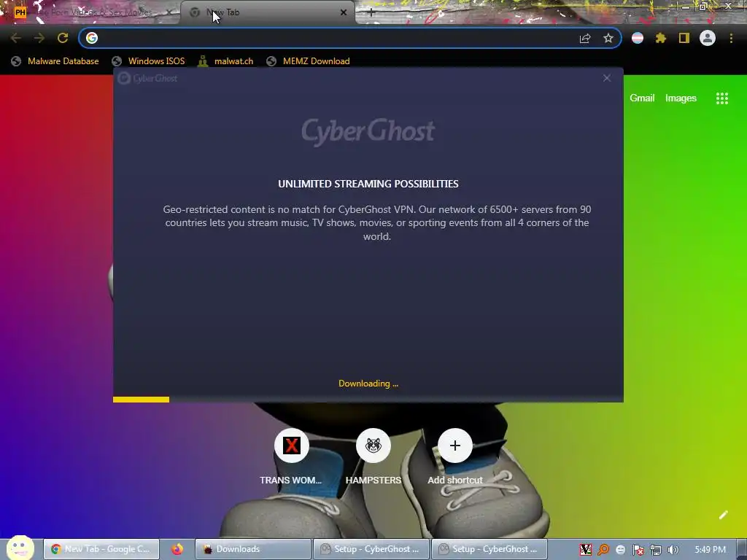Go forward to the next page
The image size is (747, 560).
pos(39,38)
